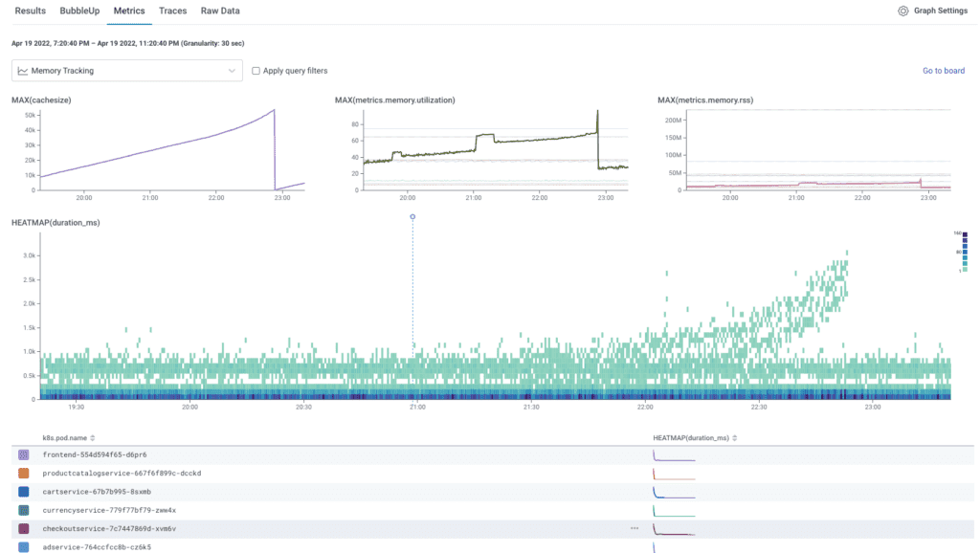Click the teal icon next to currencyservice
980x553 pixels.
click(x=23, y=510)
